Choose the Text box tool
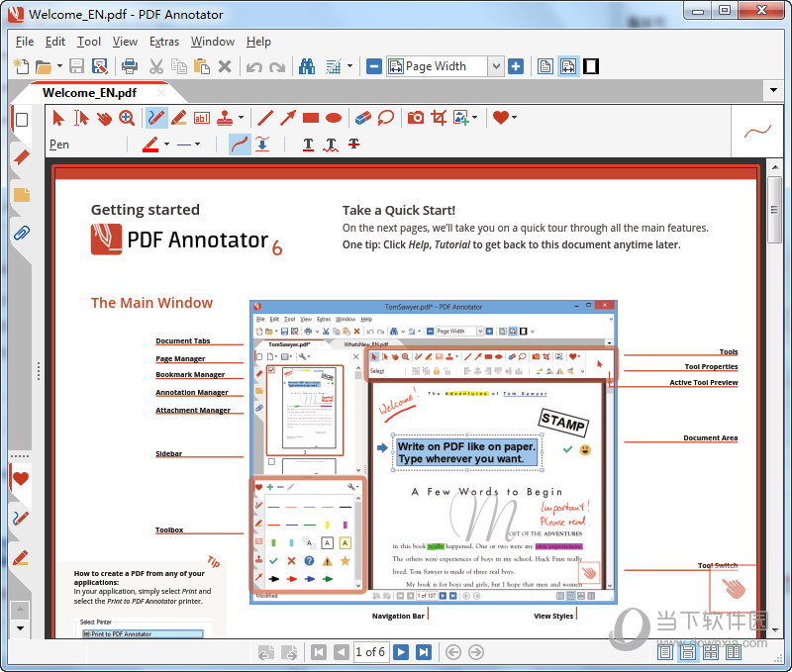 202,118
